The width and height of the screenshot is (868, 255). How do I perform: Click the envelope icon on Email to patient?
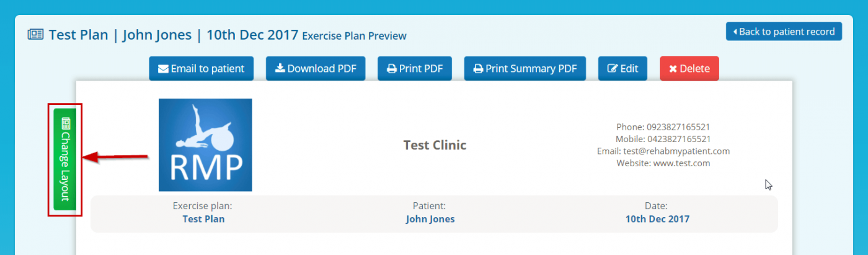(x=163, y=69)
